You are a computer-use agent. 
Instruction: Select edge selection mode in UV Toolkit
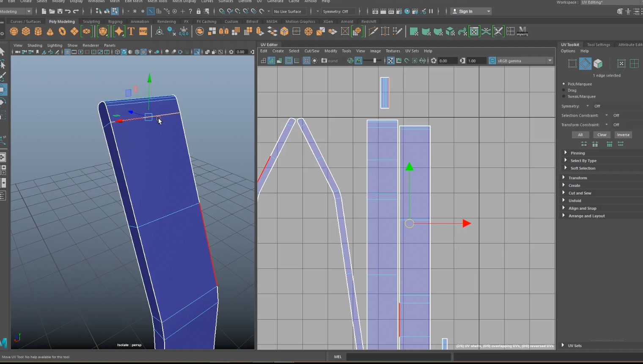(585, 64)
